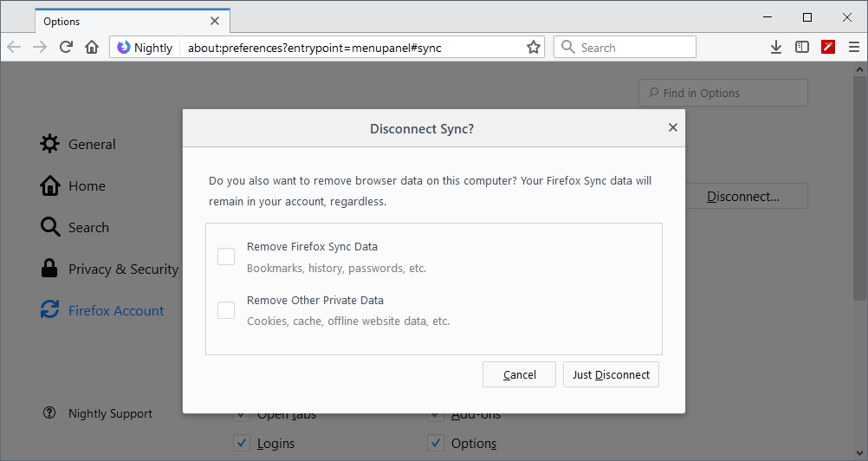
Task: Click the forward navigation arrow
Action: tap(40, 47)
